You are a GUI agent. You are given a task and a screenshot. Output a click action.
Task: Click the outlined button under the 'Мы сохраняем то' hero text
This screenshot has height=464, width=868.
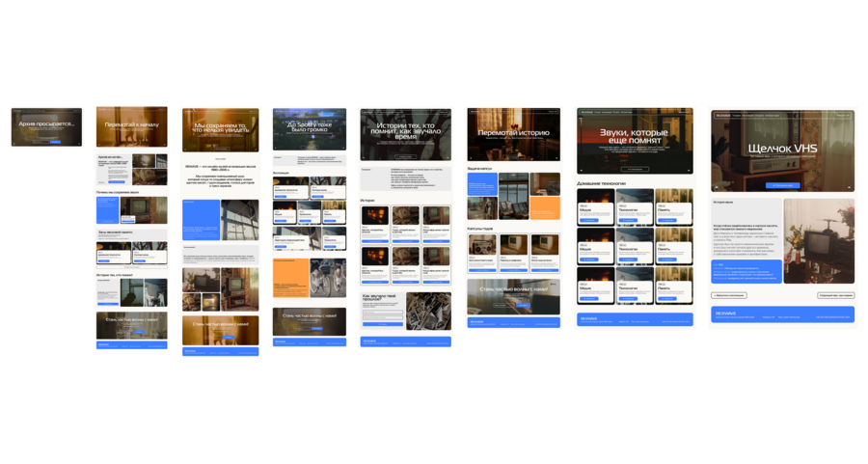(x=220, y=149)
